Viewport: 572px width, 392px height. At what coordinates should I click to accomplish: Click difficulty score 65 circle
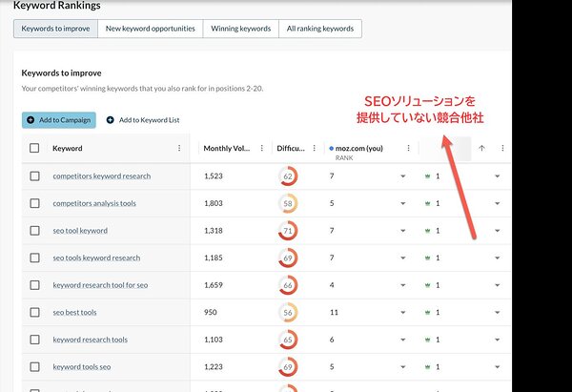[288, 340]
